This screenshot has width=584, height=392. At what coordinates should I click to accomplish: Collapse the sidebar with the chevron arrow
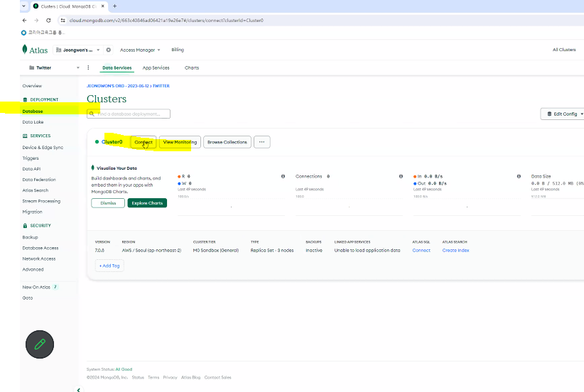[x=79, y=389]
